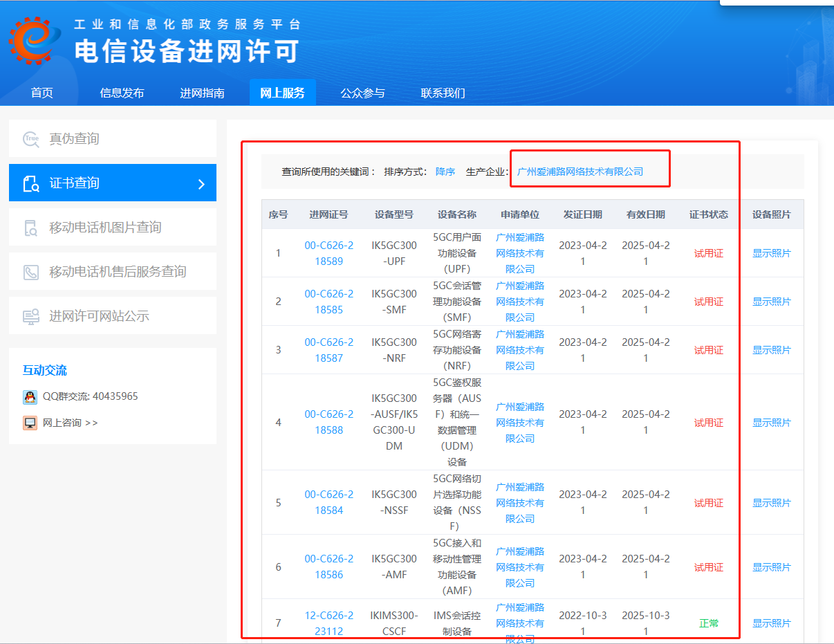Screen dimensions: 834x644
Task: Click applicant company link in row 1
Action: tap(520, 253)
